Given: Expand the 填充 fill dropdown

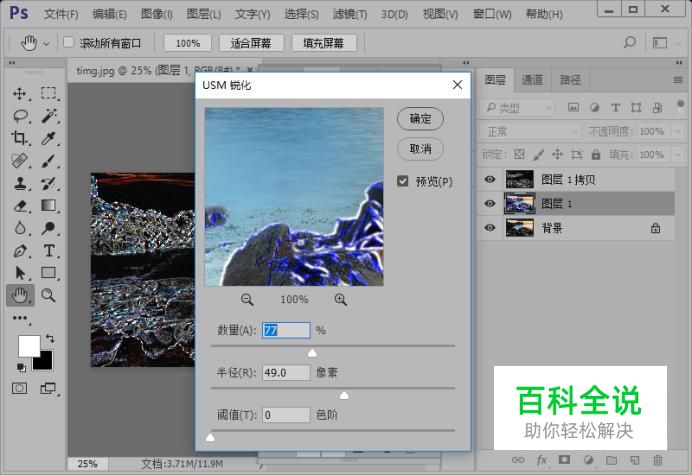Looking at the screenshot, I should (x=677, y=155).
